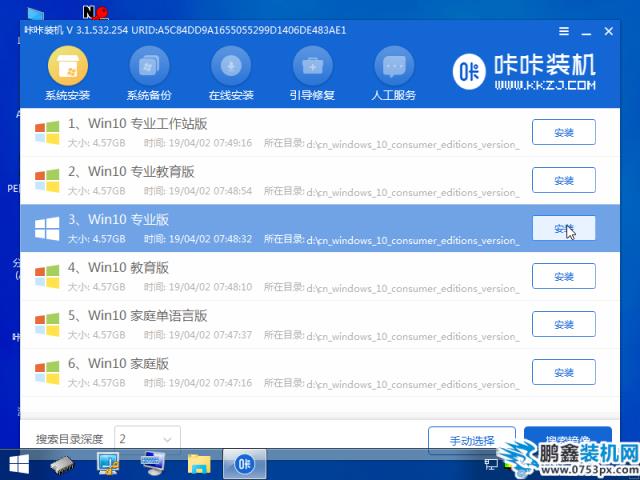Install Win10 教育版
The width and height of the screenshot is (640, 480).
pyautogui.click(x=563, y=276)
